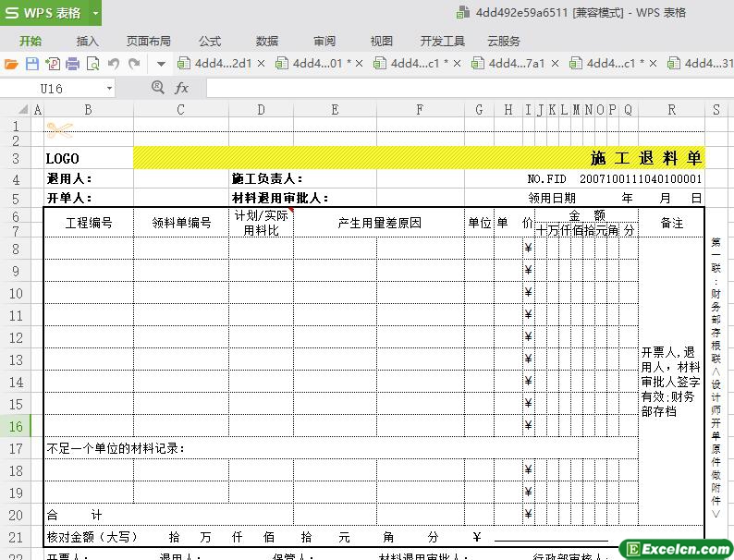
Task: Click the Undo arrow
Action: coord(114,64)
